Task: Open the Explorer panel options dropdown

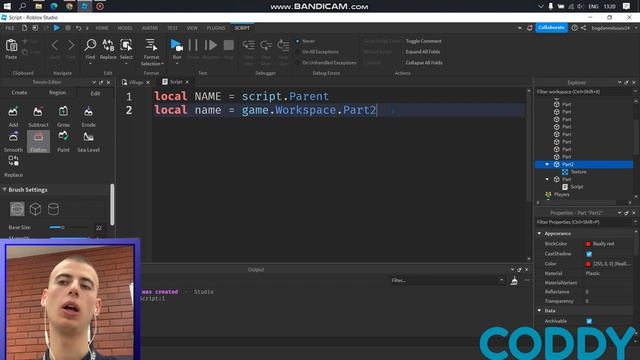Action: (x=619, y=82)
